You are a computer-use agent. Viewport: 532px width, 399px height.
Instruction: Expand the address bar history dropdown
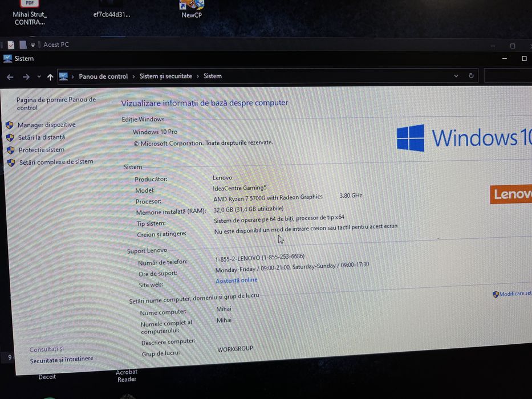(456, 76)
